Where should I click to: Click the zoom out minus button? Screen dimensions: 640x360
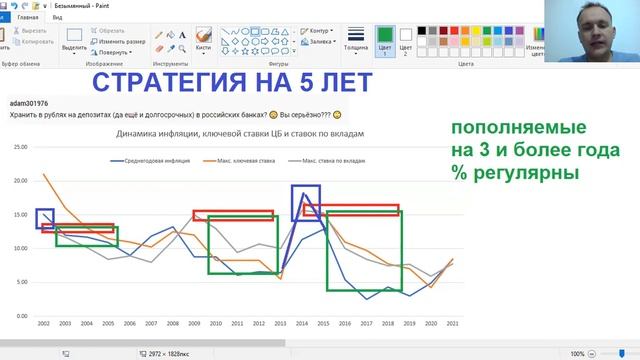pos(592,354)
